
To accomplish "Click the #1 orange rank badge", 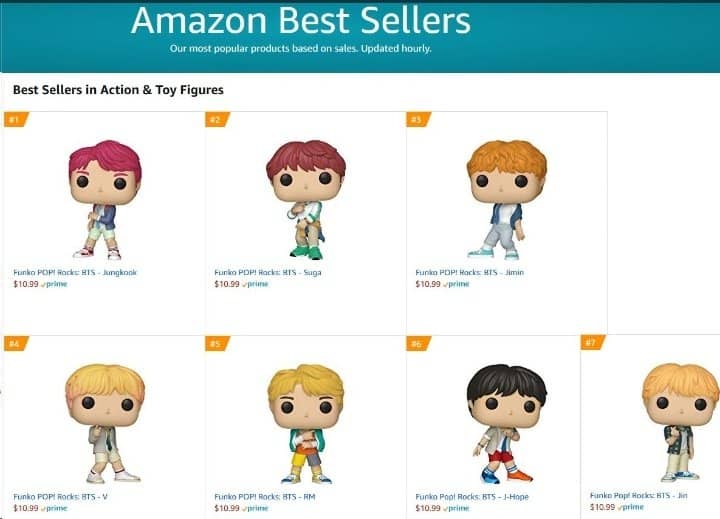I will [15, 121].
